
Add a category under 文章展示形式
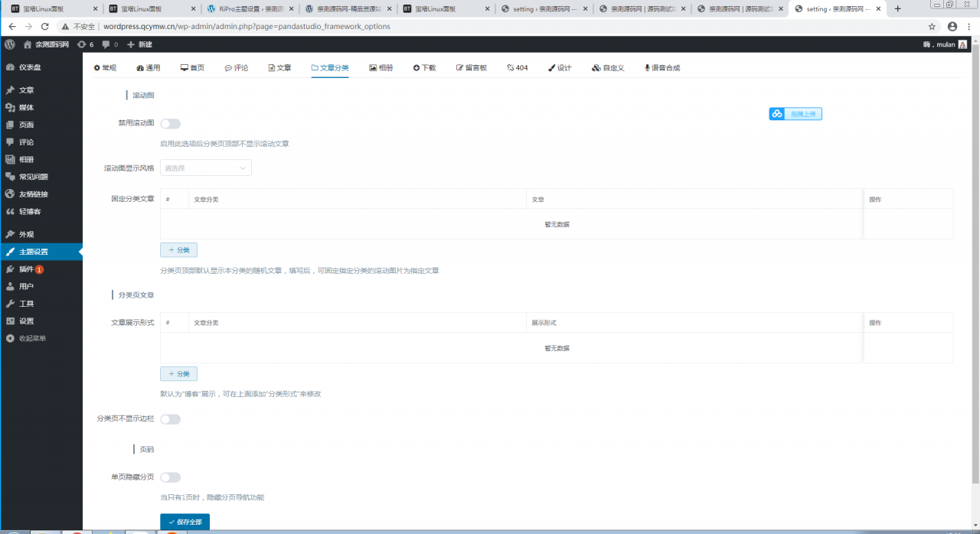[178, 374]
